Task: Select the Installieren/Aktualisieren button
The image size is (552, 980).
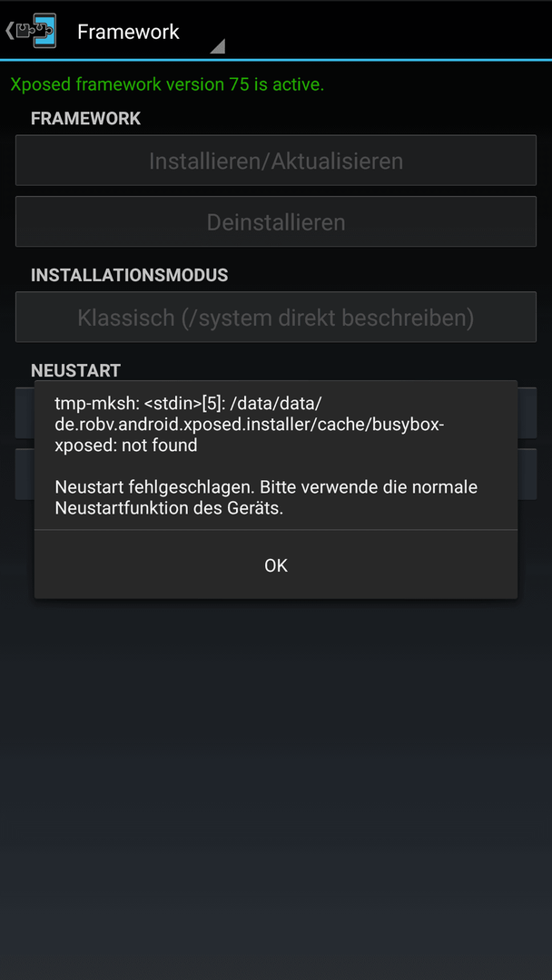Action: coord(276,161)
